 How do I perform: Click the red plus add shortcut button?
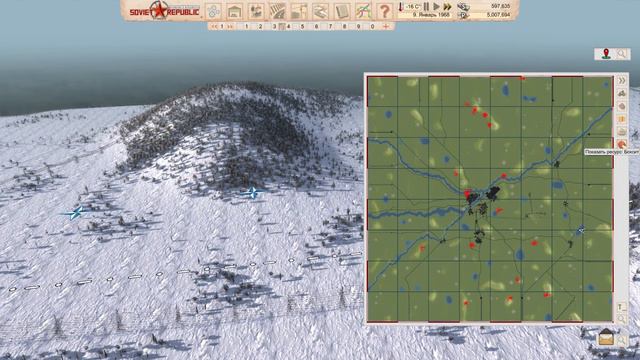click(x=386, y=27)
